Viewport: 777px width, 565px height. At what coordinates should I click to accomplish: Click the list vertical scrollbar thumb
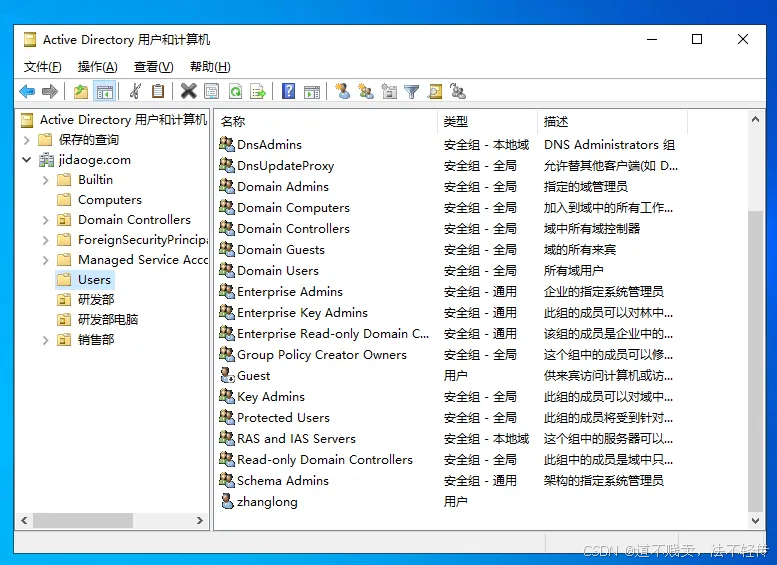point(755,360)
